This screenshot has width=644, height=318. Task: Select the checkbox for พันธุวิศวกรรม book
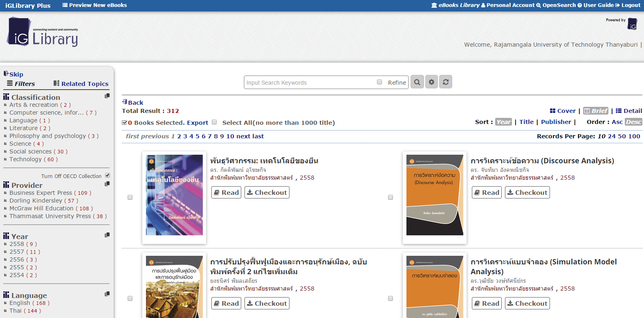[x=130, y=197]
